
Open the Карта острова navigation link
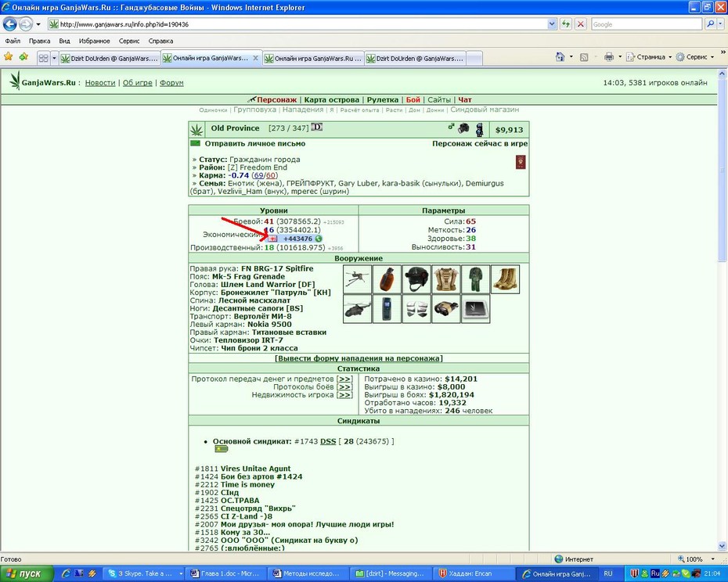[331, 100]
